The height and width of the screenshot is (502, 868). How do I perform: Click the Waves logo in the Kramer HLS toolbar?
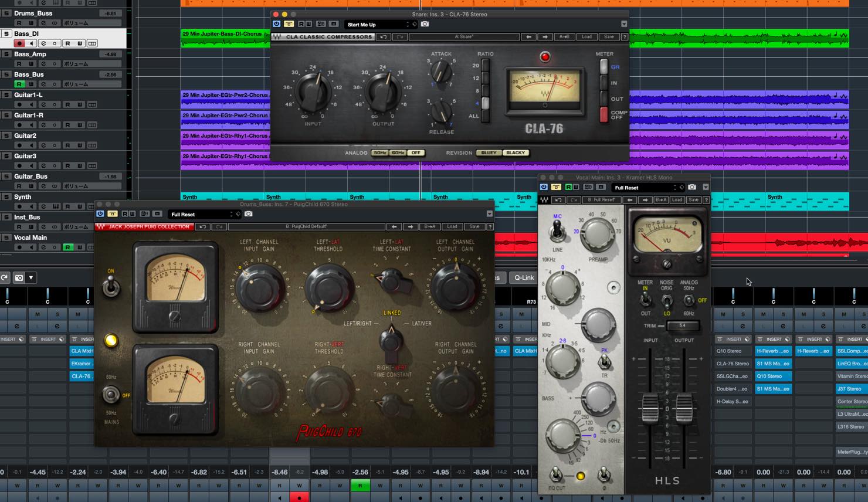coord(544,200)
